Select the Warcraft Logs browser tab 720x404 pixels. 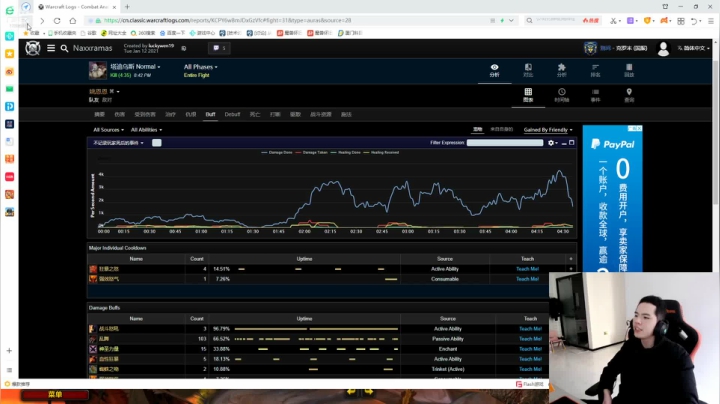pos(76,7)
